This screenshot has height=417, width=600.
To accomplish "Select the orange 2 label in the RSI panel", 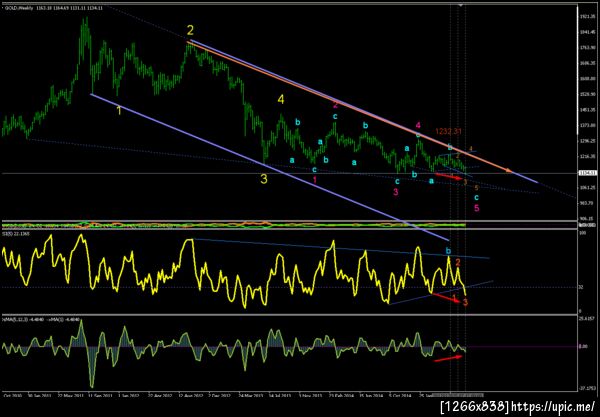I will pos(457,262).
